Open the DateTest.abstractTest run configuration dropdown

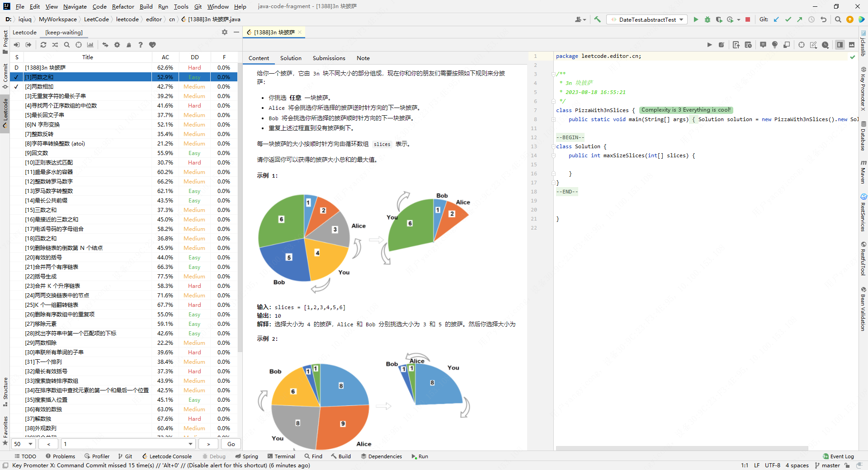646,19
